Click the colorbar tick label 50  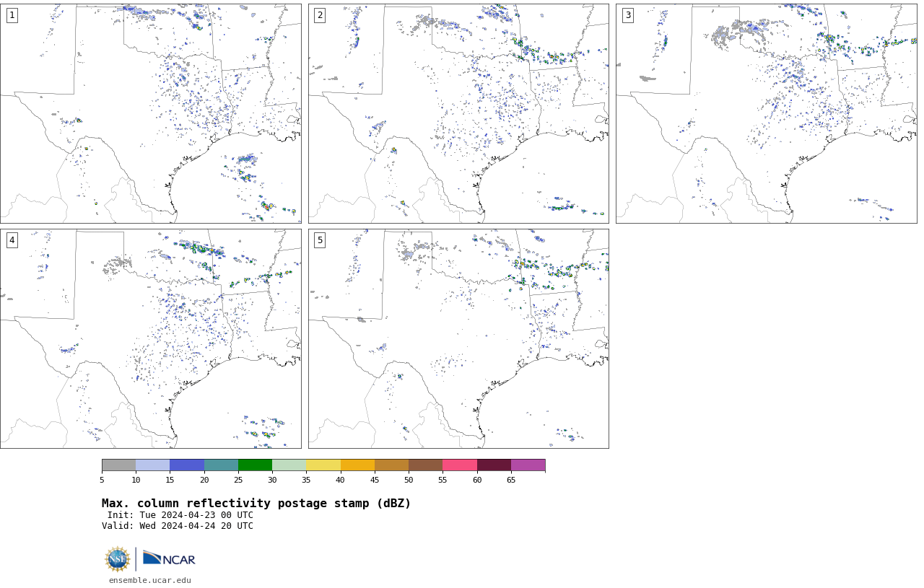(409, 480)
